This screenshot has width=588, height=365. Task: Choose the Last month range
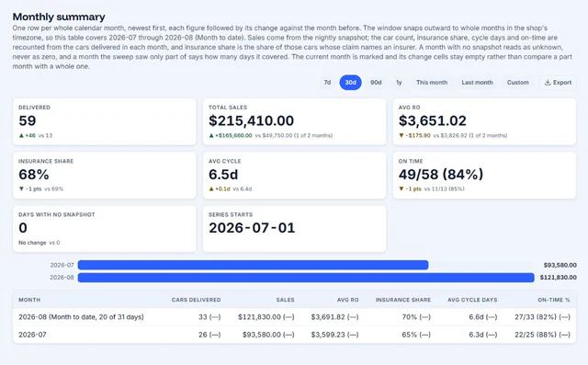(x=477, y=83)
